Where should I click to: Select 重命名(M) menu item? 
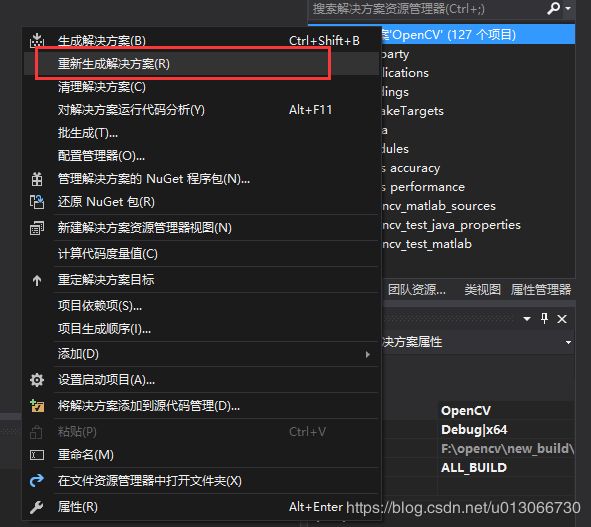coord(202,455)
